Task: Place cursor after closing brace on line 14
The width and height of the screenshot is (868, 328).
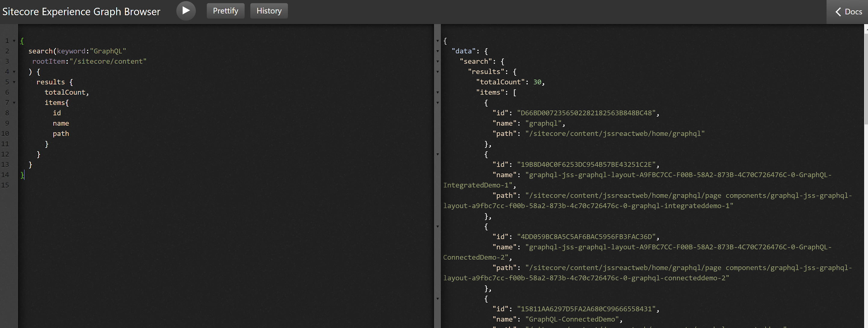Action: [x=25, y=175]
